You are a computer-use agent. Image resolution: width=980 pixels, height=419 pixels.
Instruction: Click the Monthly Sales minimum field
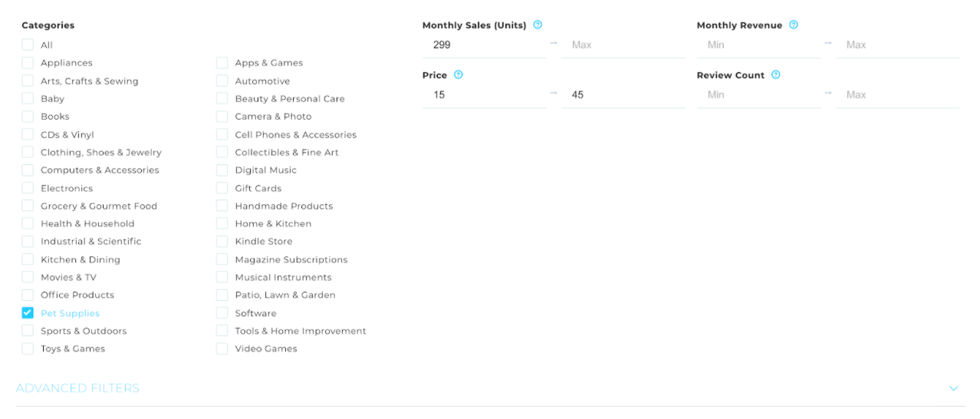coord(485,45)
